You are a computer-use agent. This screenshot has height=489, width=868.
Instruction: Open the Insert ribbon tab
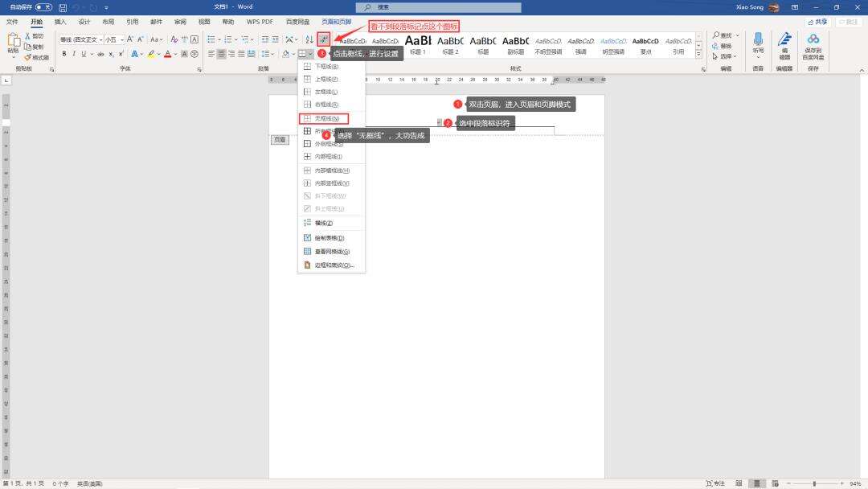click(x=60, y=22)
